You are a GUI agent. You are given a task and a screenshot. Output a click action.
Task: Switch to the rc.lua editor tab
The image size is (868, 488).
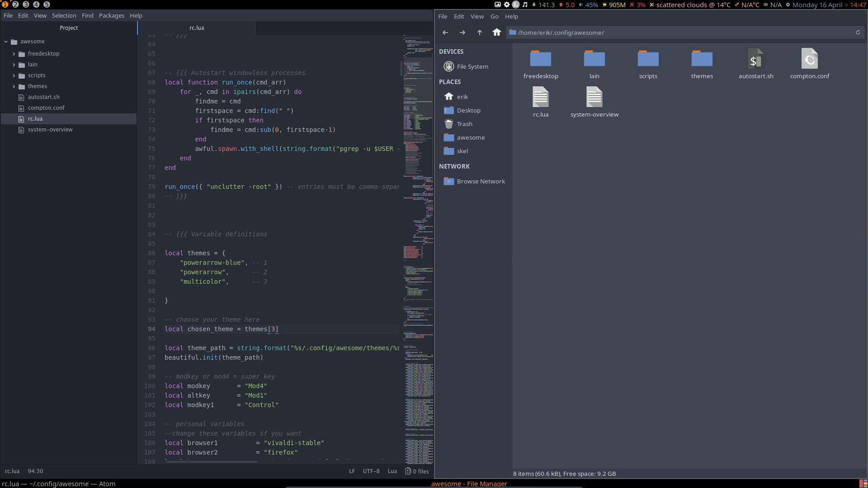coord(197,28)
